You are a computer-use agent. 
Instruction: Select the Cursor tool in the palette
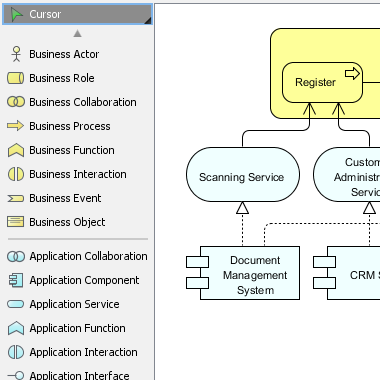(x=77, y=14)
